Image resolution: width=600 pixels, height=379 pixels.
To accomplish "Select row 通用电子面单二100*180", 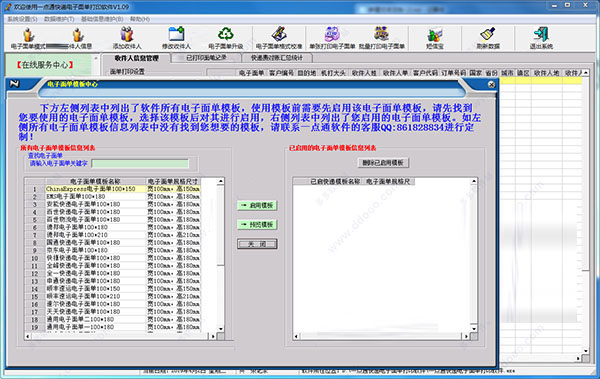I will coord(112,319).
